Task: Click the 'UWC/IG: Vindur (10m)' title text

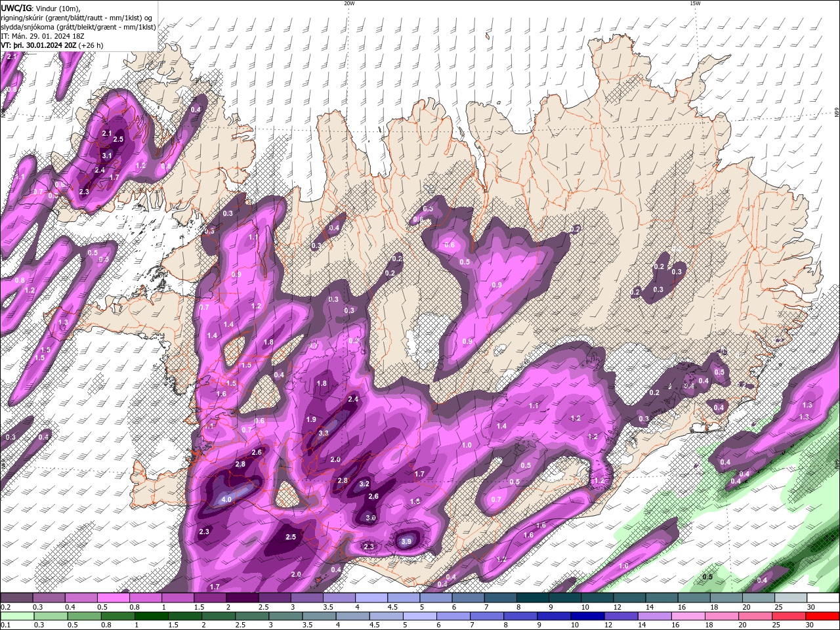Action: (x=40, y=8)
